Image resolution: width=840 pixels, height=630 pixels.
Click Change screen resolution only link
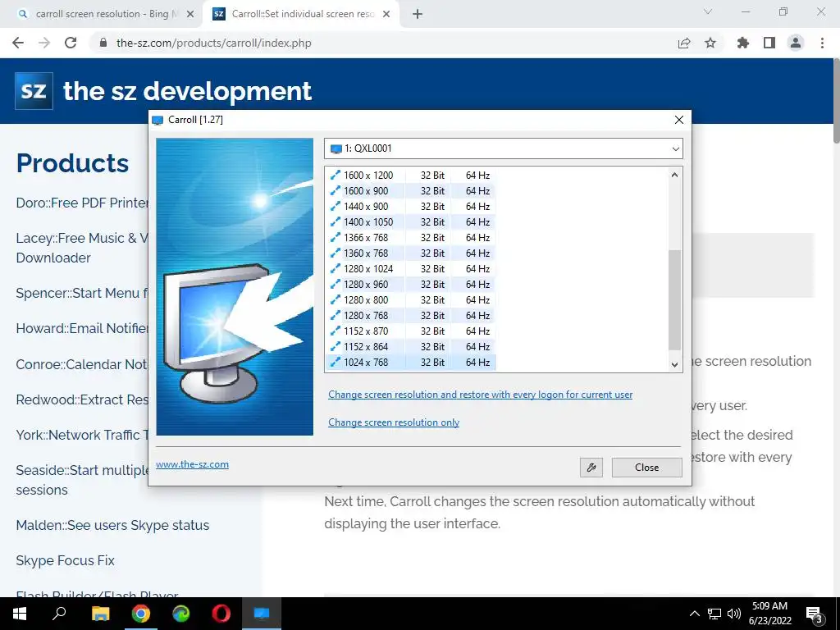(x=394, y=422)
